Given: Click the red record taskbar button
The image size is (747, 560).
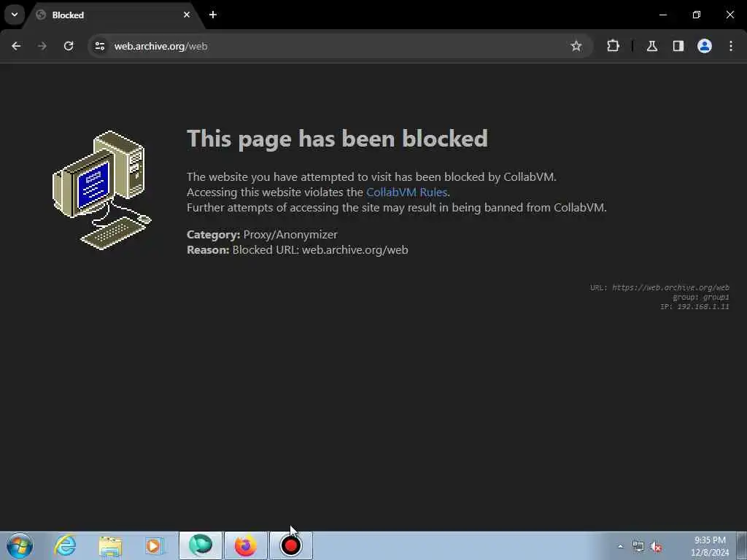Looking at the screenshot, I should (x=290, y=545).
